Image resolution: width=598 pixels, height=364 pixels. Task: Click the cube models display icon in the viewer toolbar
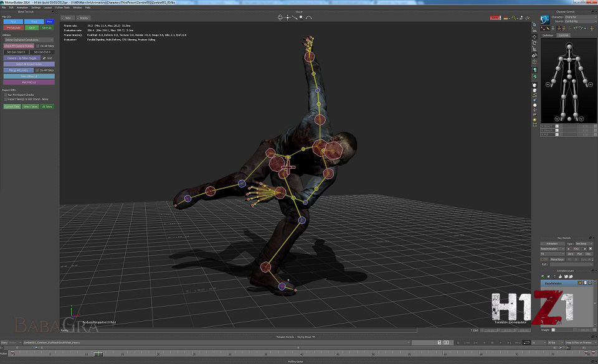click(x=534, y=85)
